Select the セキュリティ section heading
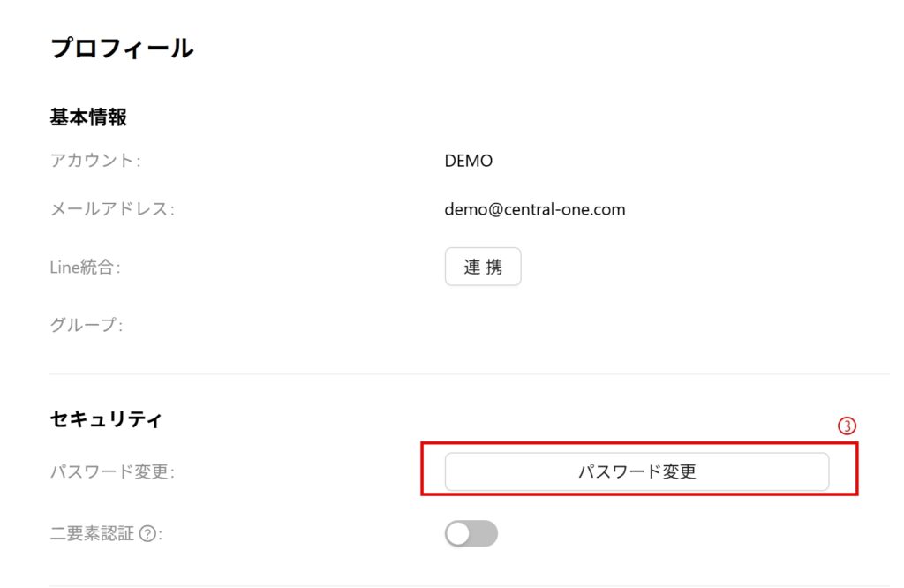Screen dimensions: 904x588 pos(106,420)
